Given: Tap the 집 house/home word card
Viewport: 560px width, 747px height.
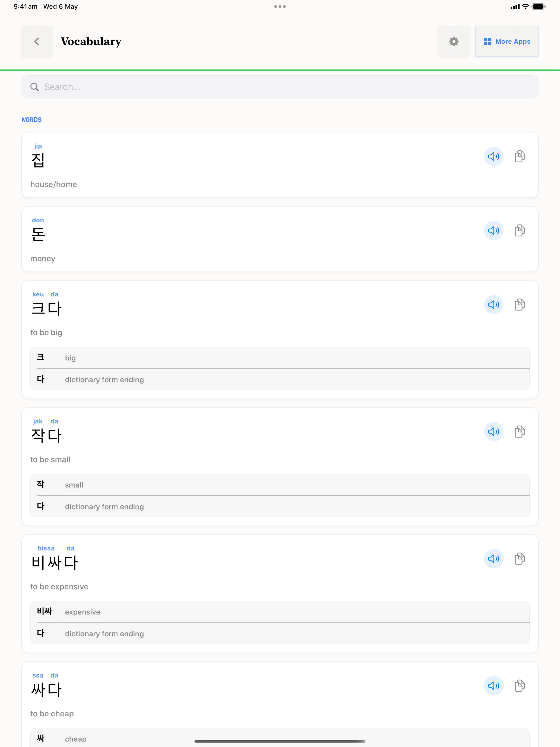Looking at the screenshot, I should coord(280,165).
